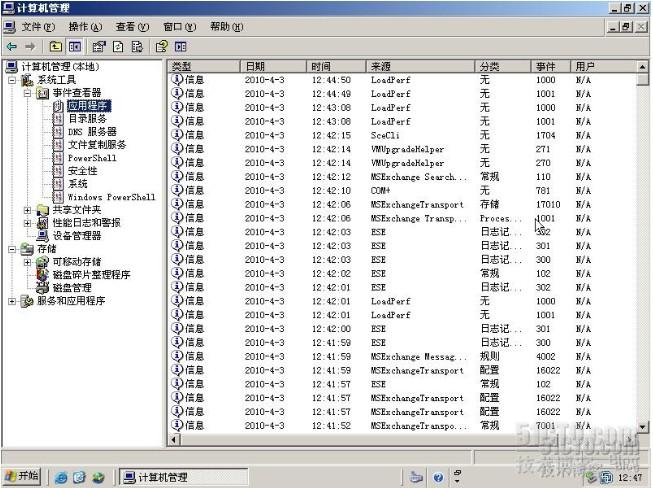Screen dimensions: 653x488
Task: Click the Export list toolbar icon
Action: 137,47
